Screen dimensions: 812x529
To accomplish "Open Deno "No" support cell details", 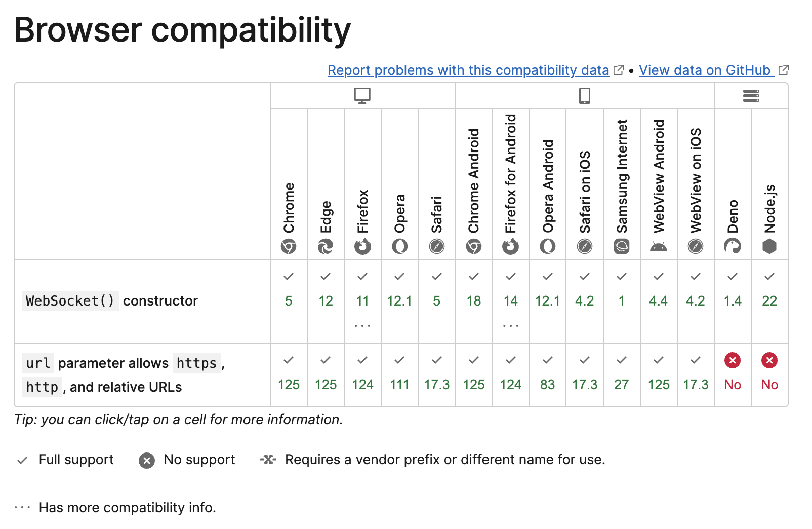I will pyautogui.click(x=733, y=375).
